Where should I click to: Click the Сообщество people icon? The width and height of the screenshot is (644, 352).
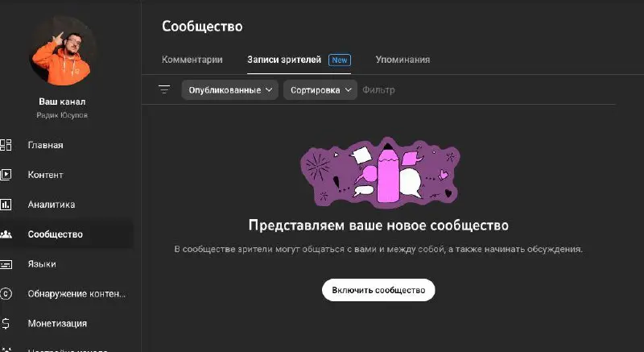coord(6,234)
